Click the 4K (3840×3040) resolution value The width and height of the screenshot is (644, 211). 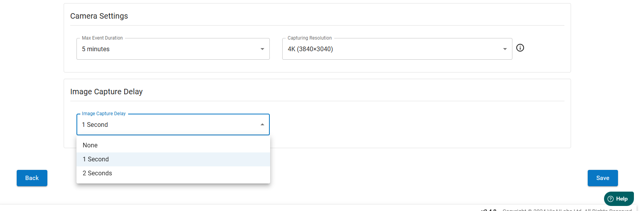tap(310, 49)
